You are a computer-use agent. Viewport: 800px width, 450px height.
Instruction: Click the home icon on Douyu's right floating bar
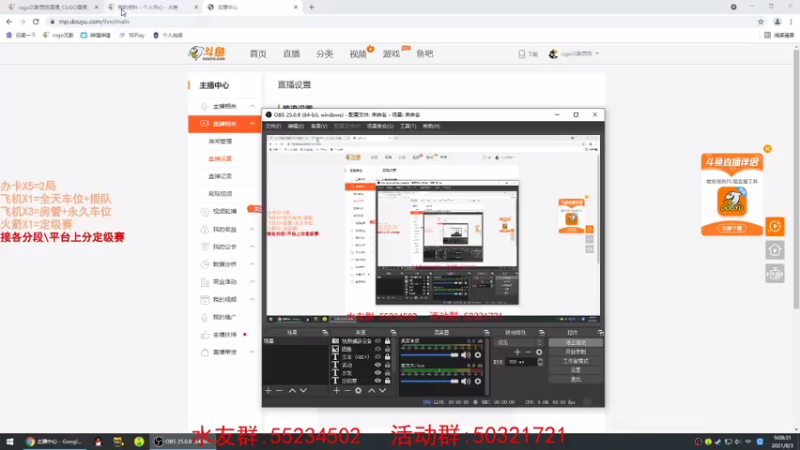[x=774, y=250]
